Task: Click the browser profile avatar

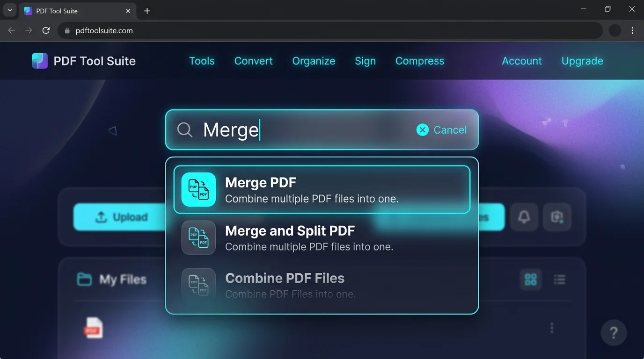Action: (x=615, y=30)
